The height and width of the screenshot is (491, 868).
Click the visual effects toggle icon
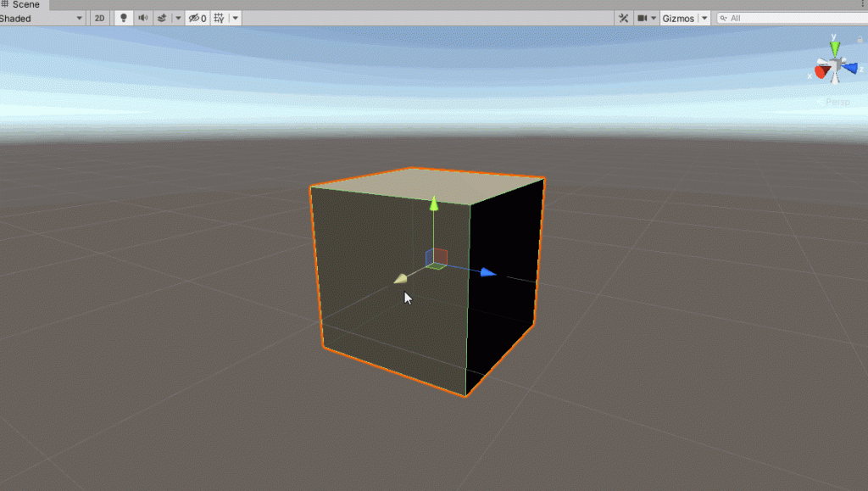[x=162, y=17]
